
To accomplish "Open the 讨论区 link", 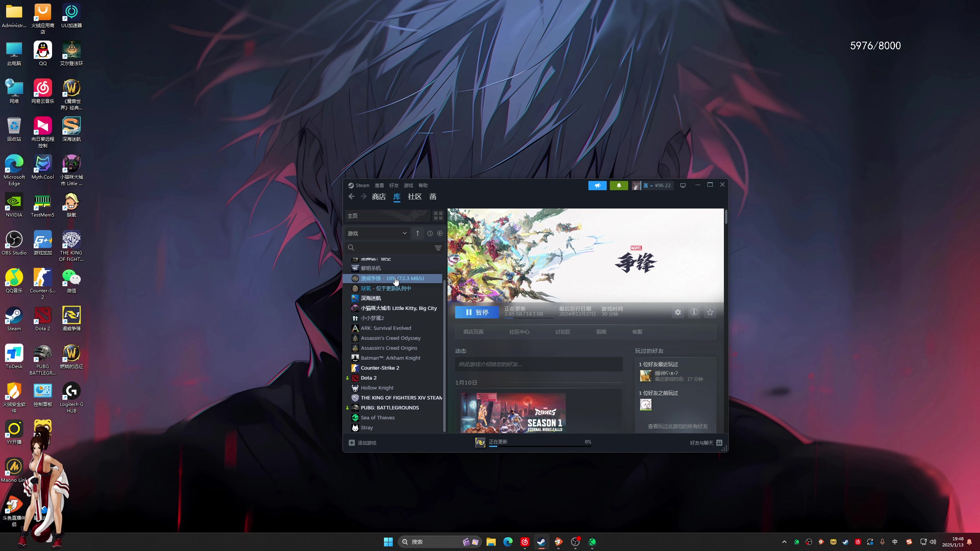I will (562, 332).
